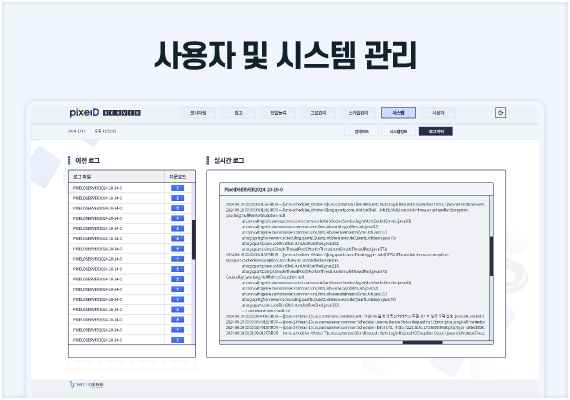Open the 그룹관리 navigation tab
The width and height of the screenshot is (570, 400).
tap(318, 113)
